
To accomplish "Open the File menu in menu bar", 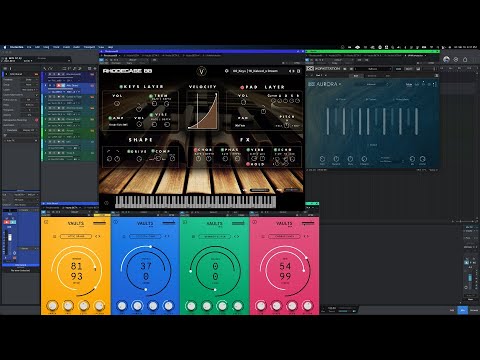I will 29,47.
